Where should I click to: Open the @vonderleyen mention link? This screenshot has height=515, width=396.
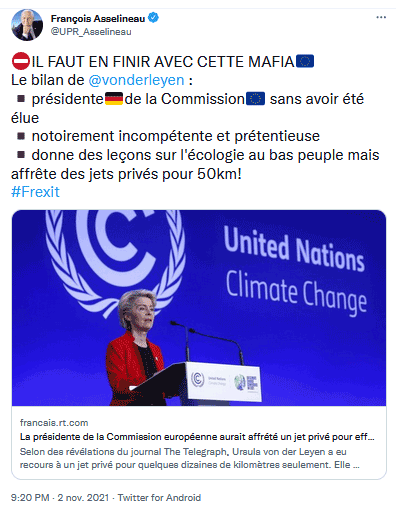pos(136,80)
